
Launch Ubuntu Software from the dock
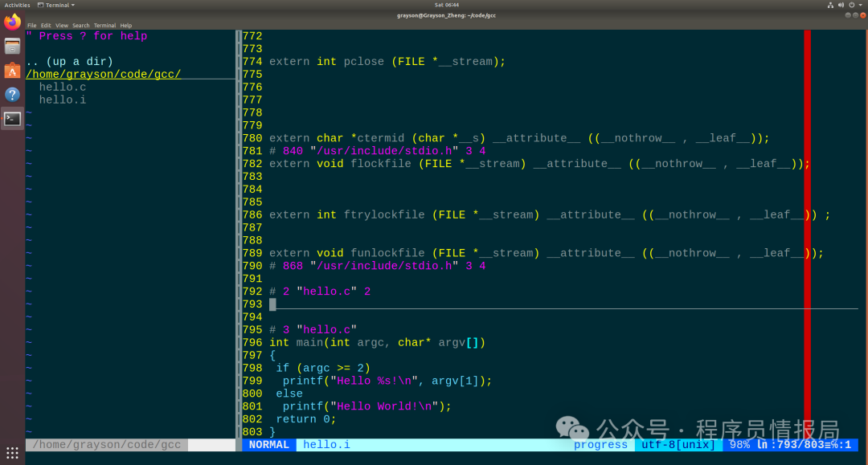(12, 71)
